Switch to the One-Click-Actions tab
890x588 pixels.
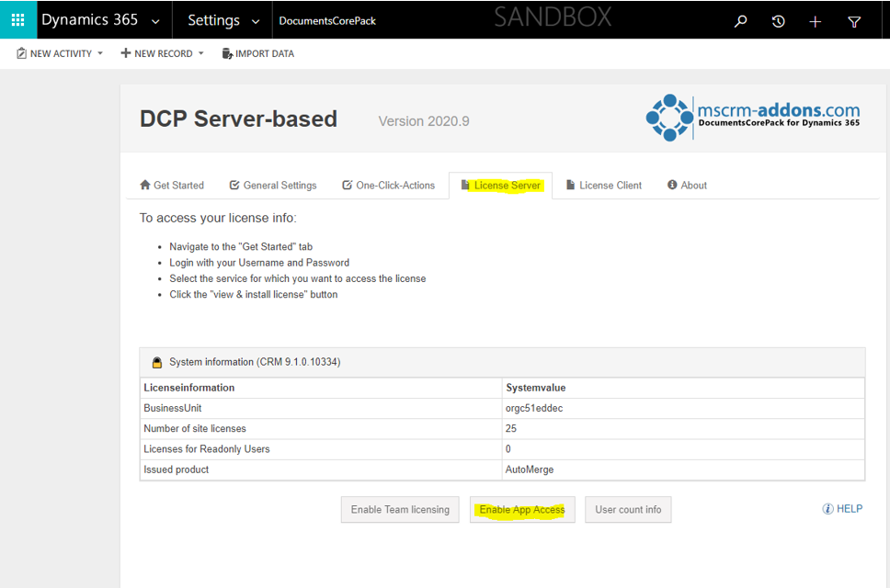coord(388,186)
